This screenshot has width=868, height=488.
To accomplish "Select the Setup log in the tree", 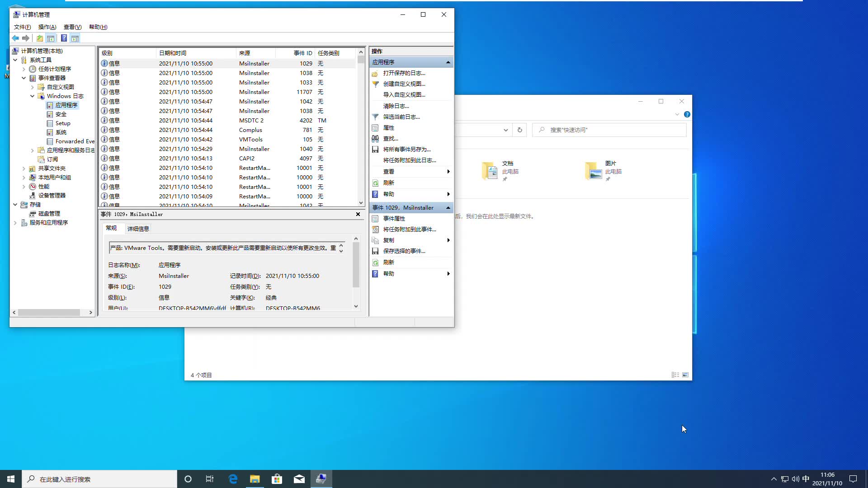I will pos(63,123).
